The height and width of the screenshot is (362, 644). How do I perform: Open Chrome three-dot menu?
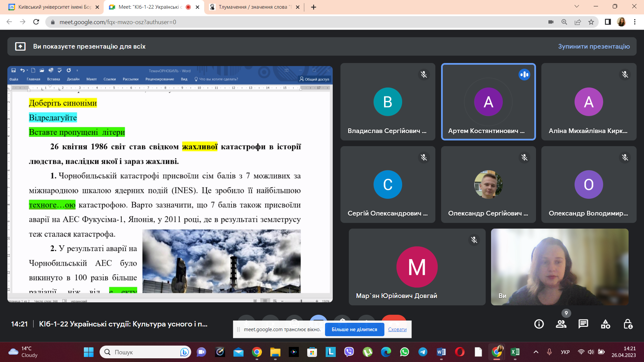click(x=635, y=22)
